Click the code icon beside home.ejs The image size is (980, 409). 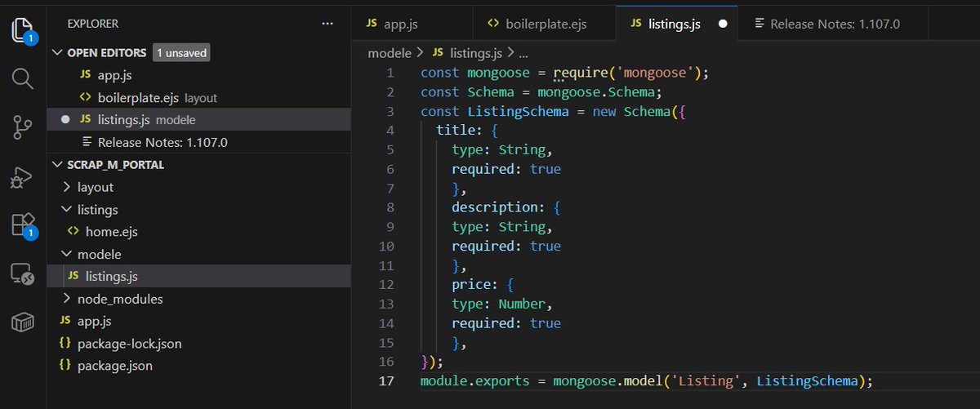(73, 232)
